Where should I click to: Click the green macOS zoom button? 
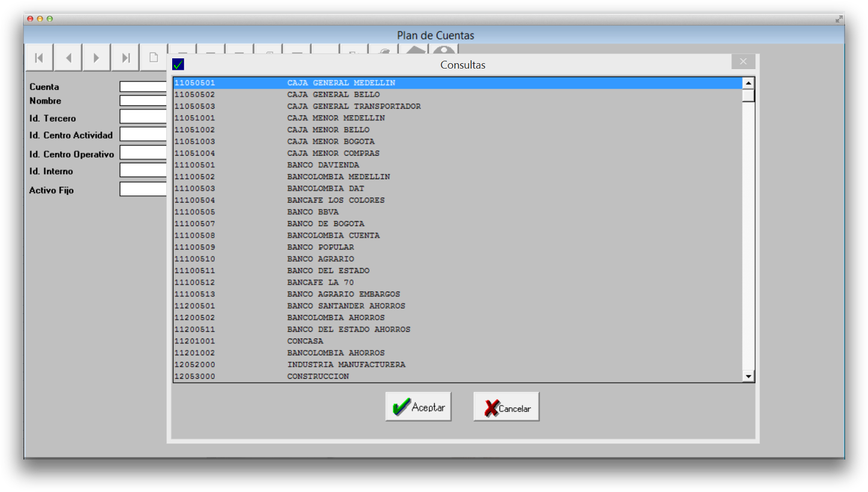49,19
